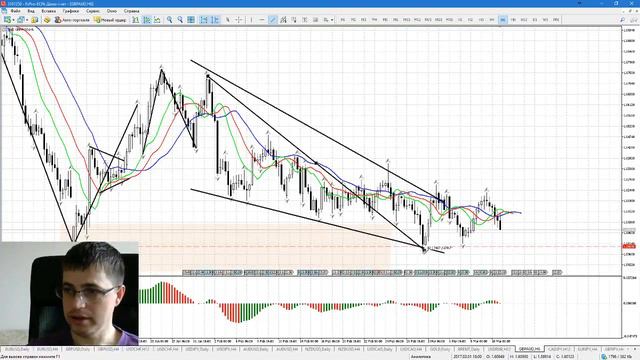Image resolution: width=640 pixels, height=360 pixels.
Task: Switch chart to line chart
Action: [x=157, y=20]
